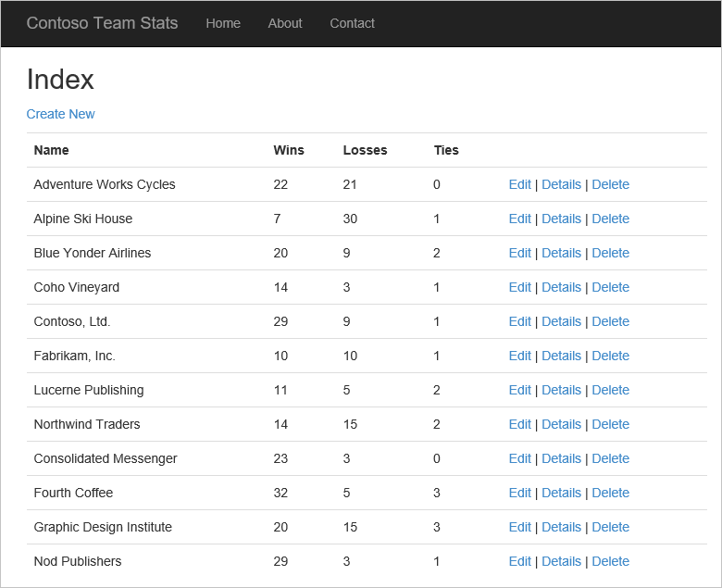View Details for Consolidated Messenger
This screenshot has height=588, width=722.
(561, 458)
